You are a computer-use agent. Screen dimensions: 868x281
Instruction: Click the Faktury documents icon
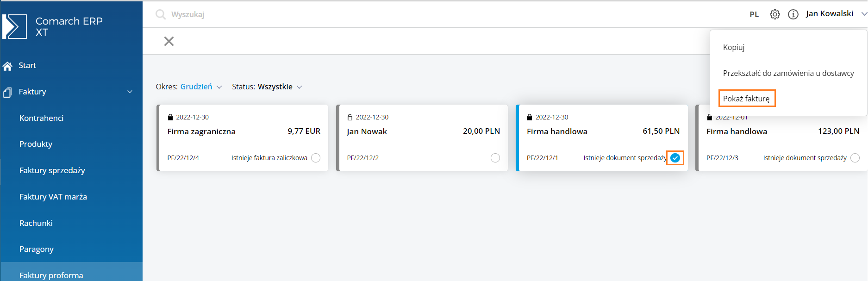click(x=7, y=92)
